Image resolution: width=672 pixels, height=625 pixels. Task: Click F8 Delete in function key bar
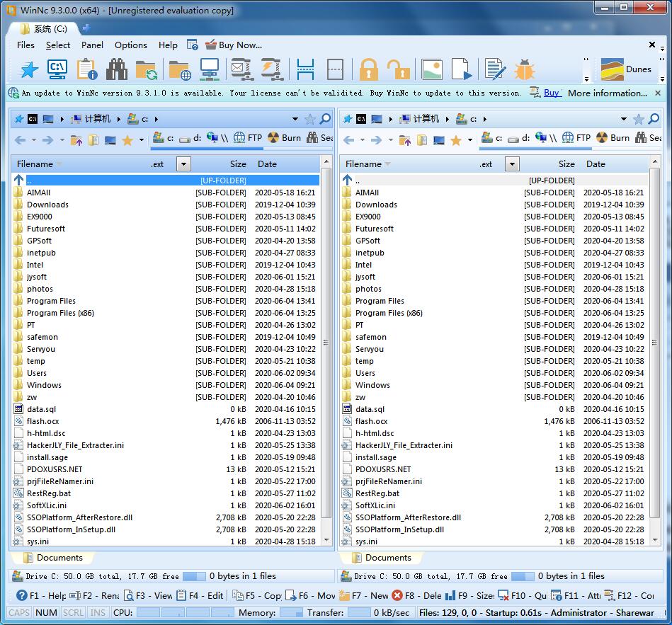pos(416,595)
